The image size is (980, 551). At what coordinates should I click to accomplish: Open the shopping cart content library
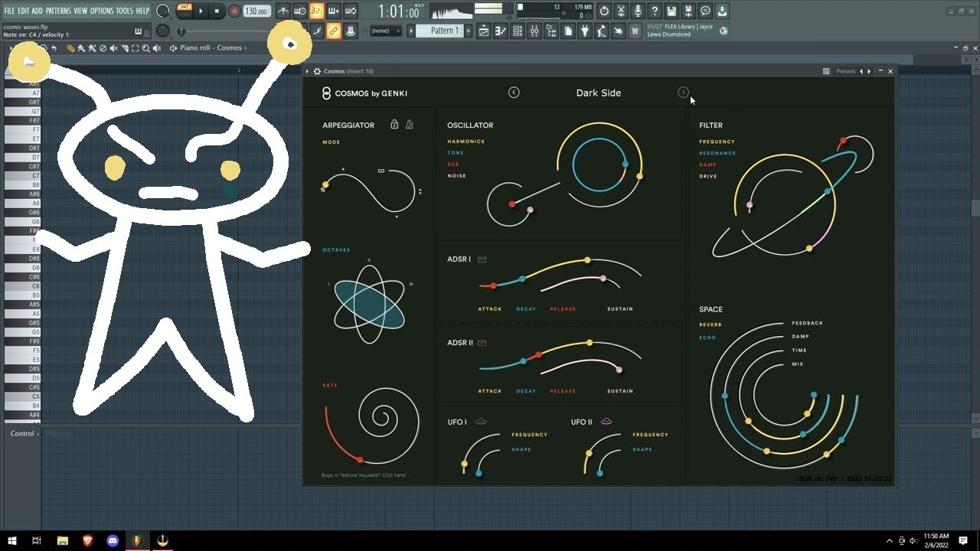[635, 31]
